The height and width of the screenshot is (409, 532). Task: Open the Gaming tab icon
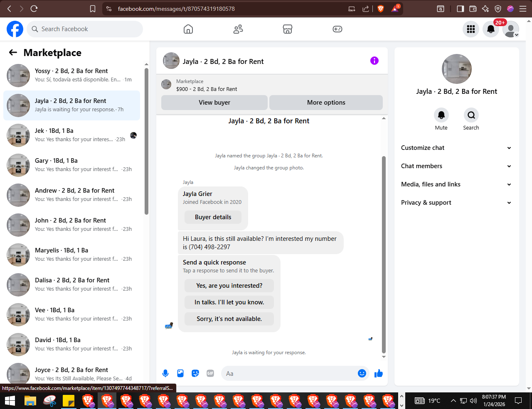337,29
